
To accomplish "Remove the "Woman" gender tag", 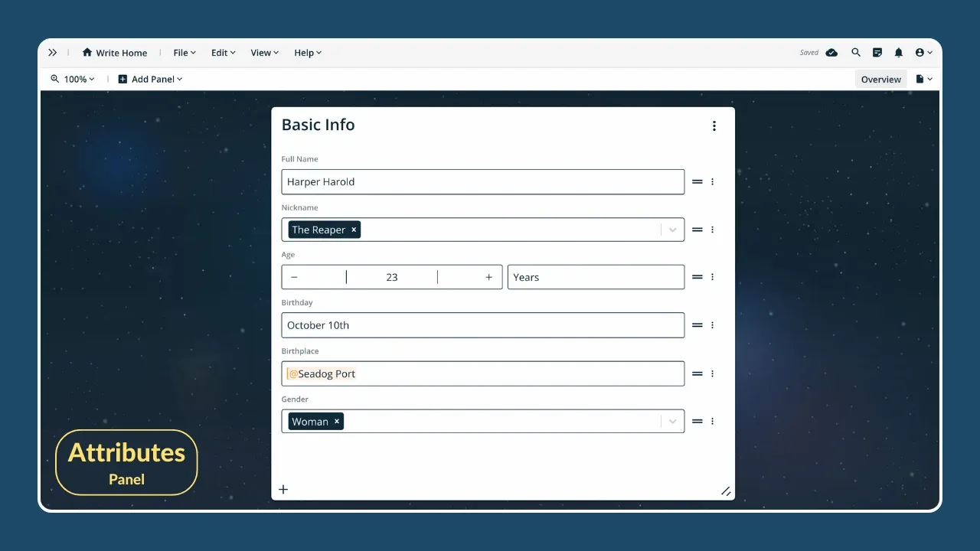I will click(x=336, y=422).
